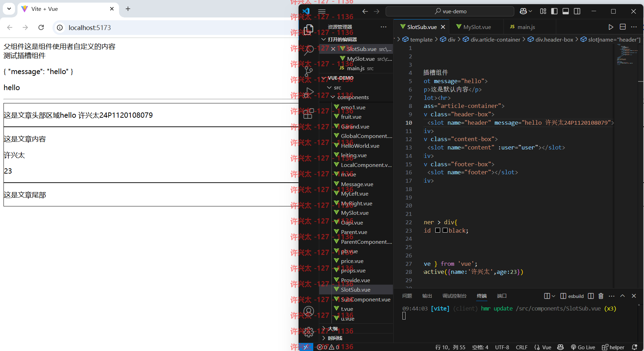
Task: Open the Source Control view in VS Code
Action: pos(308,72)
